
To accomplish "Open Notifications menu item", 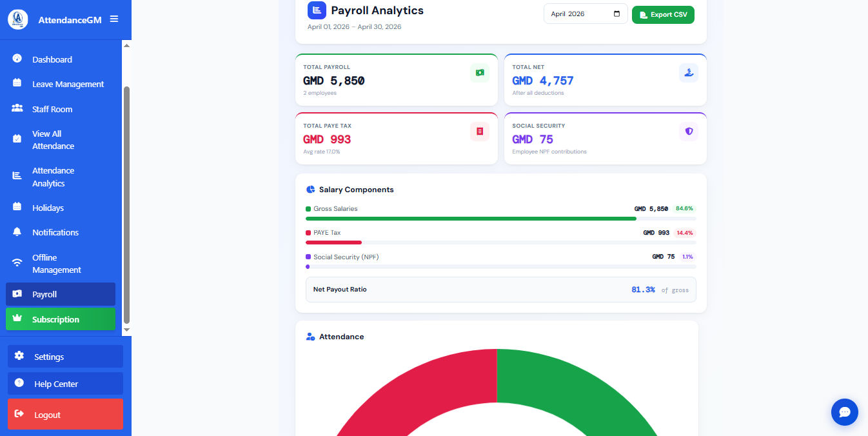I will [61, 232].
